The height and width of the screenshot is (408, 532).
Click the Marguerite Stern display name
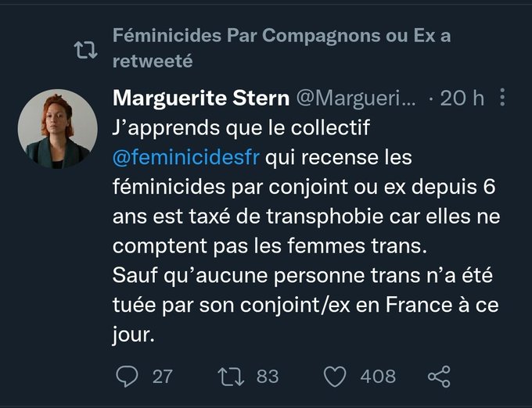point(201,98)
